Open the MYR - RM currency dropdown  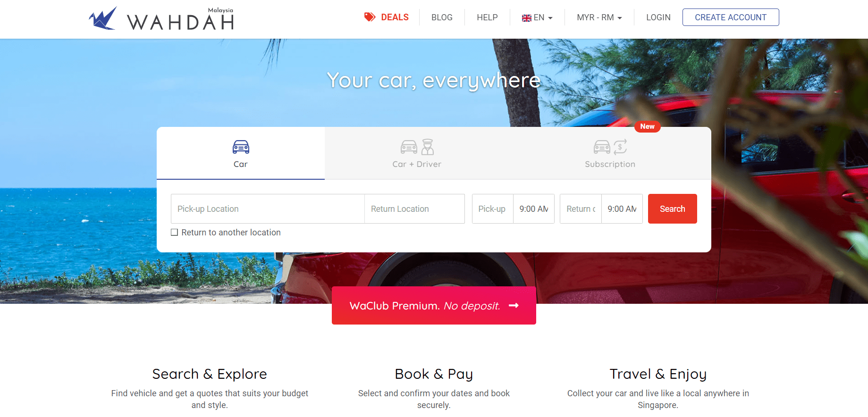point(599,17)
